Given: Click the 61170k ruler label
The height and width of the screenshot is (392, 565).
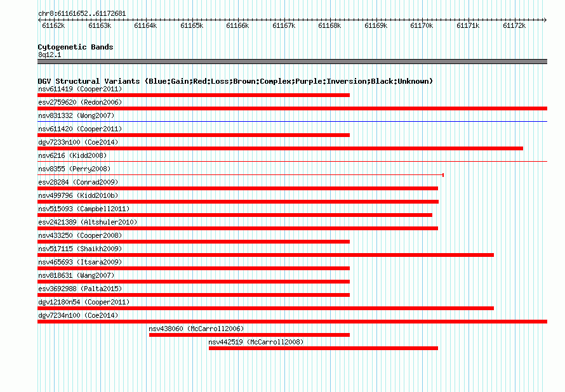Looking at the screenshot, I should [422, 25].
